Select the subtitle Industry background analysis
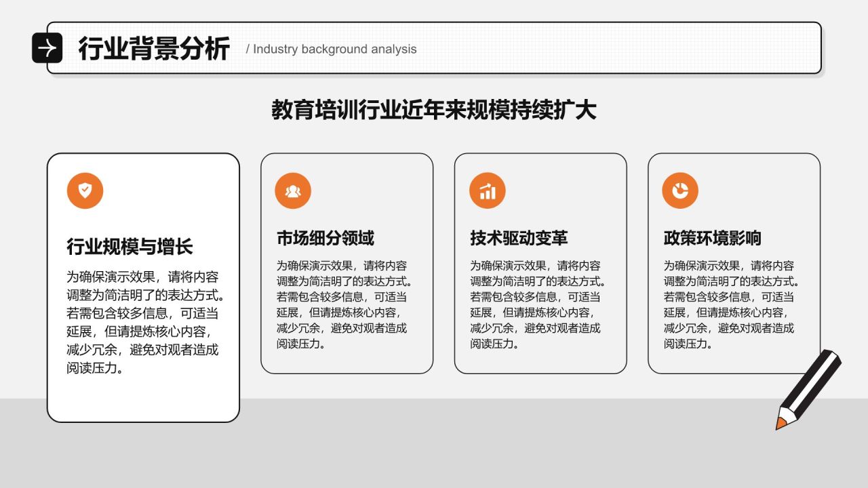Image resolution: width=868 pixels, height=488 pixels. point(331,49)
